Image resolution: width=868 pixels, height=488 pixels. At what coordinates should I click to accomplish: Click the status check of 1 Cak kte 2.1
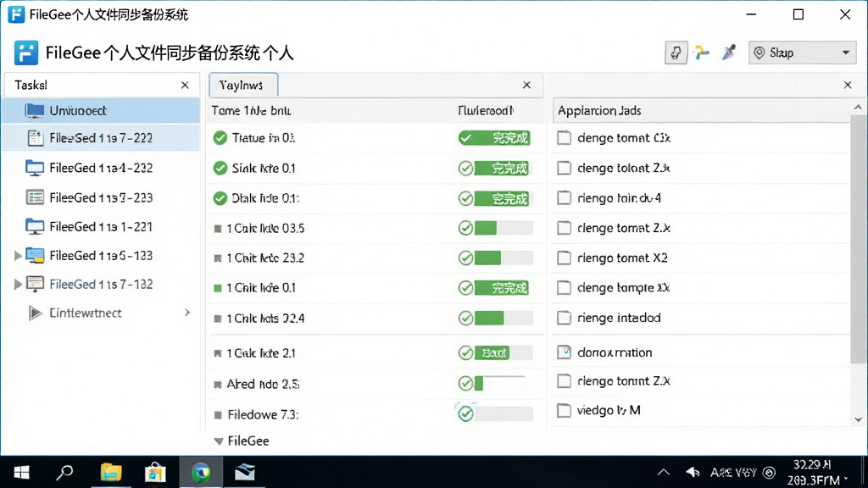[465, 353]
